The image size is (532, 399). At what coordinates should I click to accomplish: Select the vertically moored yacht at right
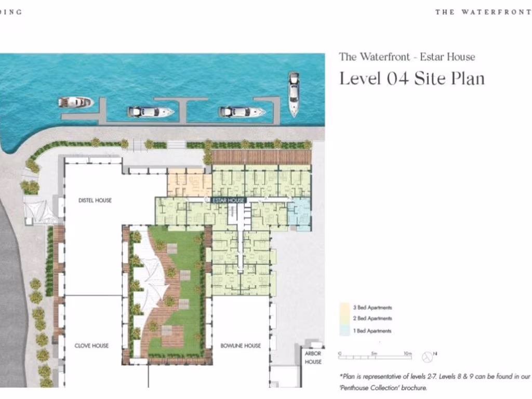point(294,94)
